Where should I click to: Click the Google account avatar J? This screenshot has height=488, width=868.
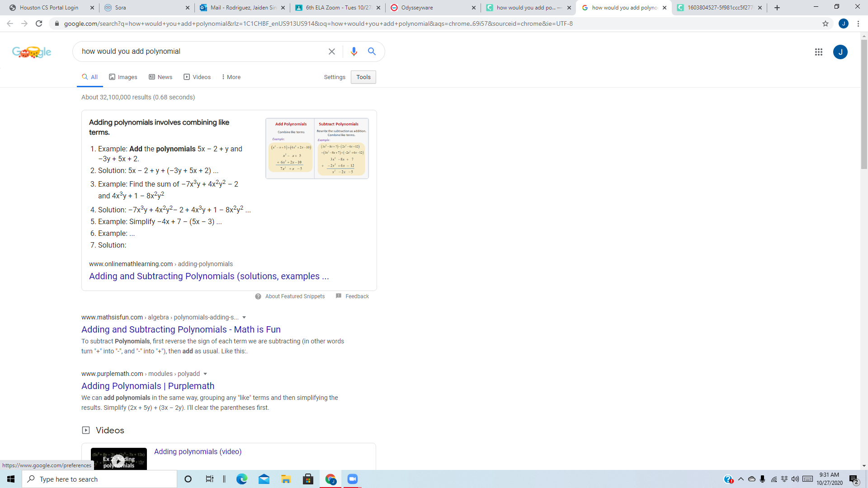[x=840, y=52]
